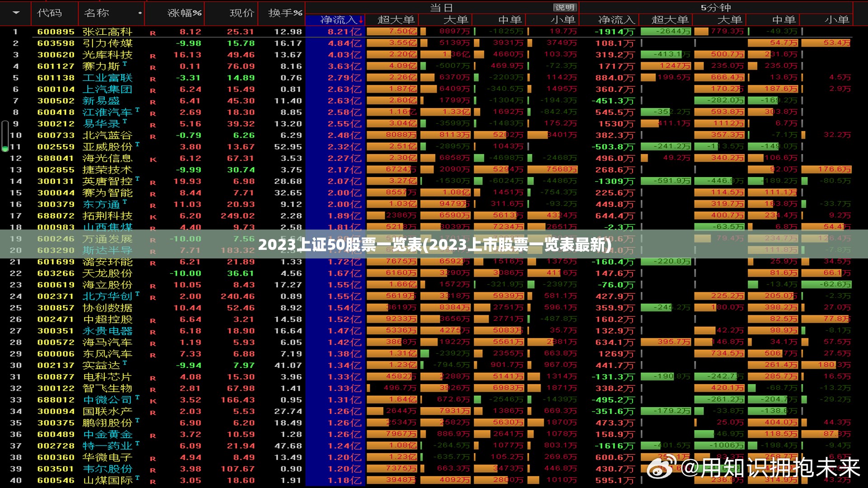Click the K marker beside 中微公司
This screenshot has height=488, width=868.
153,401
